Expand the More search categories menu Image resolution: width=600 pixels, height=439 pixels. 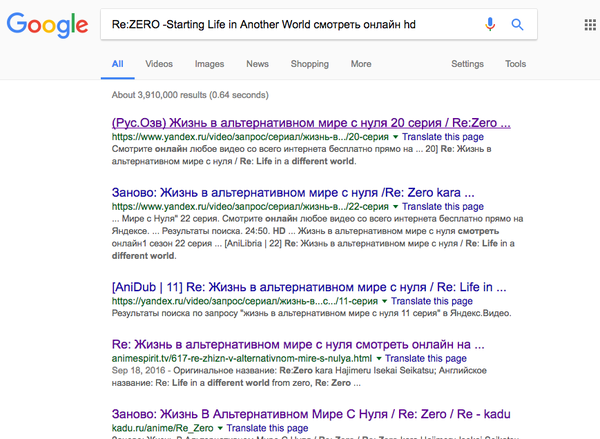click(361, 64)
